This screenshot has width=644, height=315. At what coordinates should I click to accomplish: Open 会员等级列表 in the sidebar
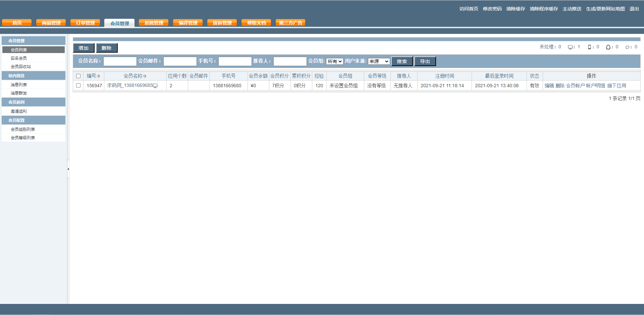pos(23,138)
